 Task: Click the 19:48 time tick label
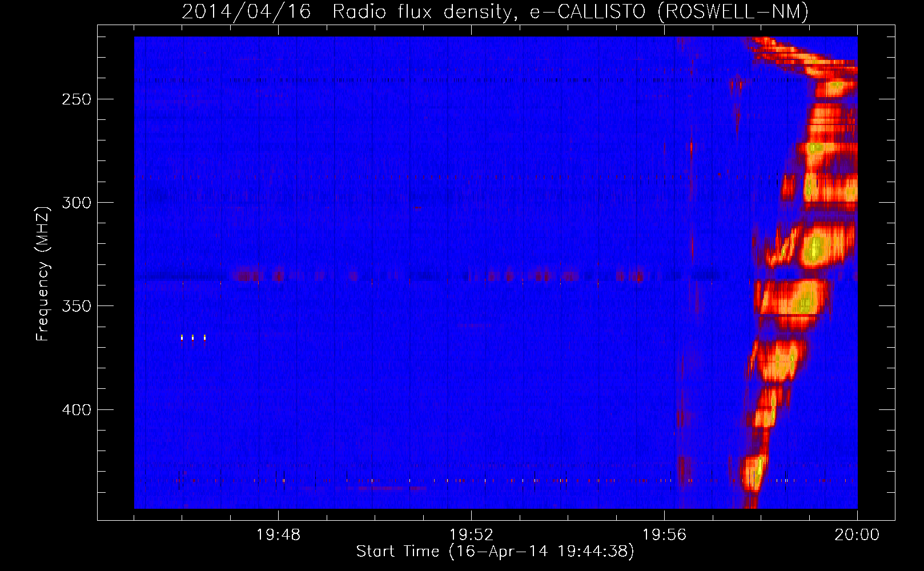[x=278, y=534]
